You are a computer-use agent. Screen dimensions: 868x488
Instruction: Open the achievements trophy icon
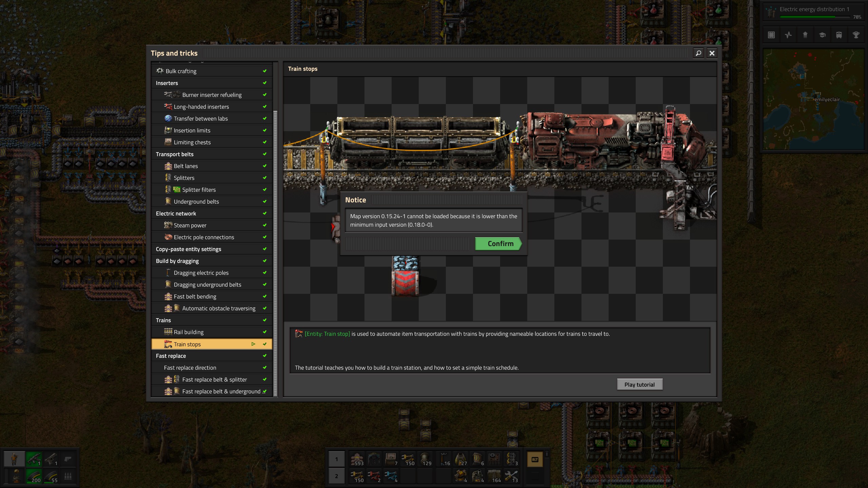856,35
